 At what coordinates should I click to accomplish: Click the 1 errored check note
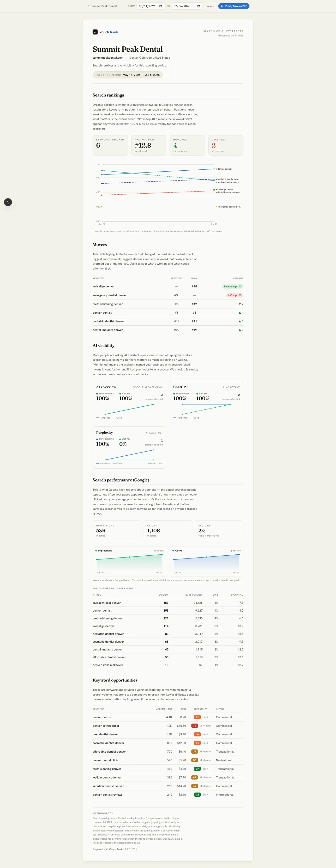pos(154,463)
